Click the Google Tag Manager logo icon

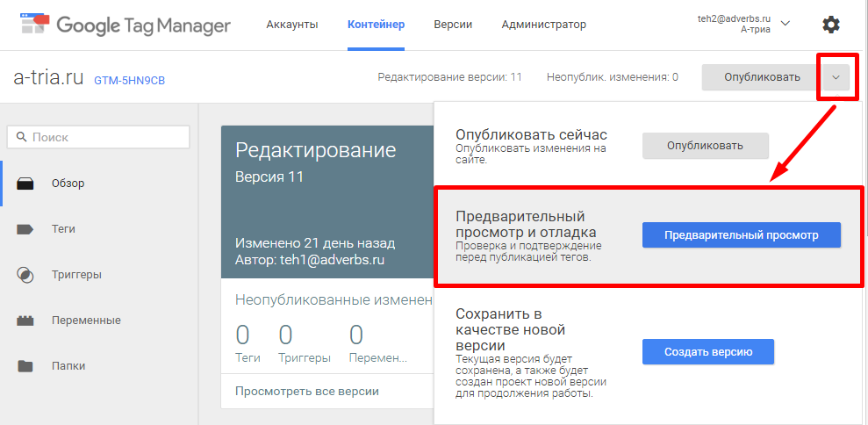point(34,24)
